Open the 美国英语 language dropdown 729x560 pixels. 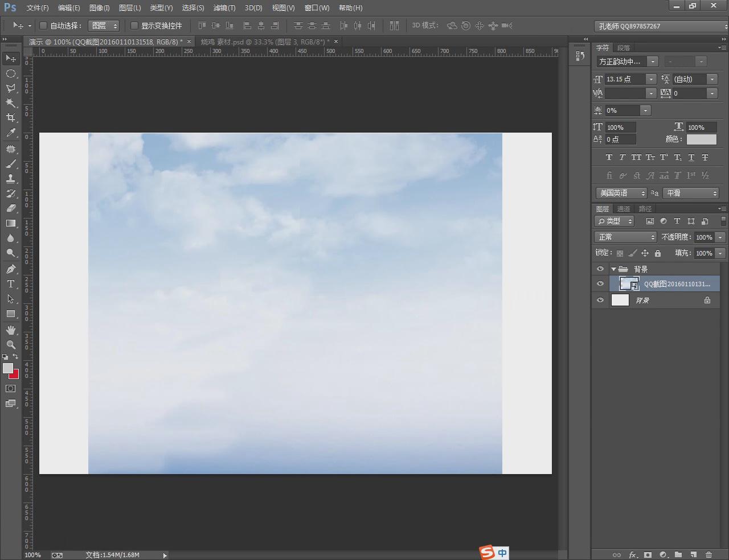(x=622, y=193)
